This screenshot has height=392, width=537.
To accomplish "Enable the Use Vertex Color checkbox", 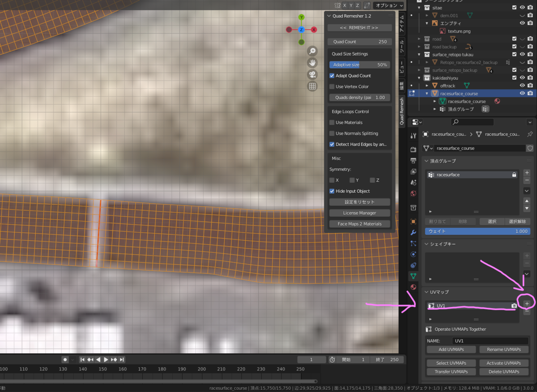I will (x=332, y=86).
